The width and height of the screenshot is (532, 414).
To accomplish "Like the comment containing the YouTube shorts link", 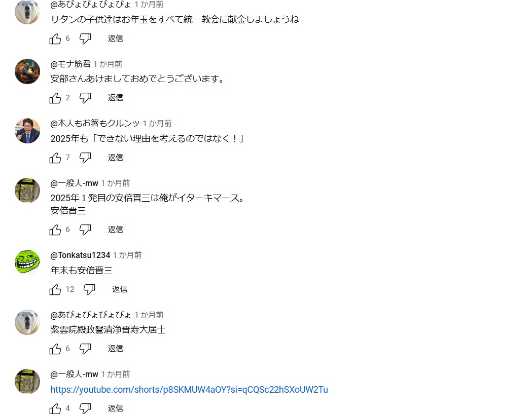I will 55,408.
